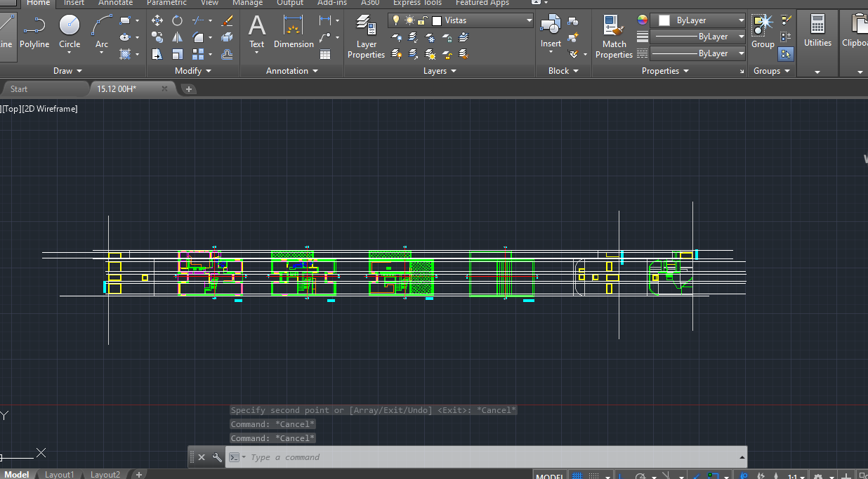This screenshot has width=868, height=479.
Task: Expand the Annotation panel
Action: tap(292, 71)
